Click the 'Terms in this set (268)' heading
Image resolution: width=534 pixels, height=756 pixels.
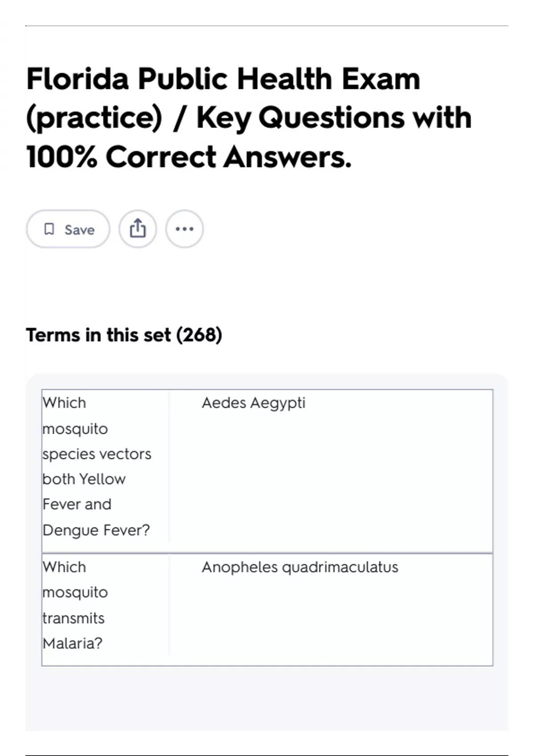tap(124, 335)
